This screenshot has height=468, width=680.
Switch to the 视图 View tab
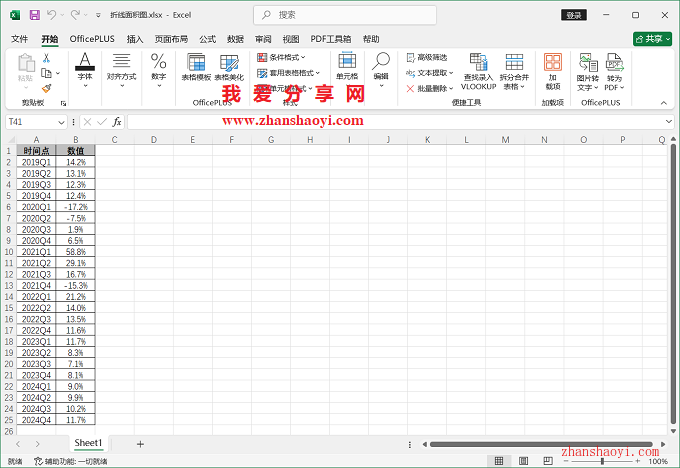(291, 39)
